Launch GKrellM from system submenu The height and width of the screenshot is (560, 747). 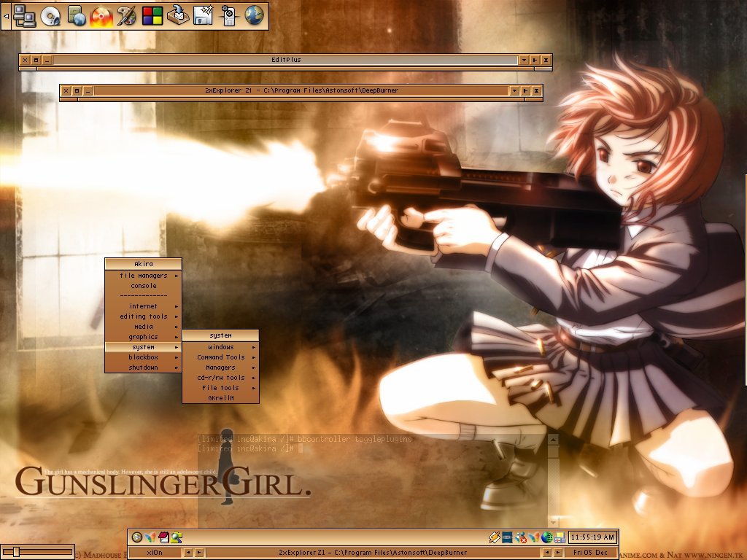click(x=221, y=398)
